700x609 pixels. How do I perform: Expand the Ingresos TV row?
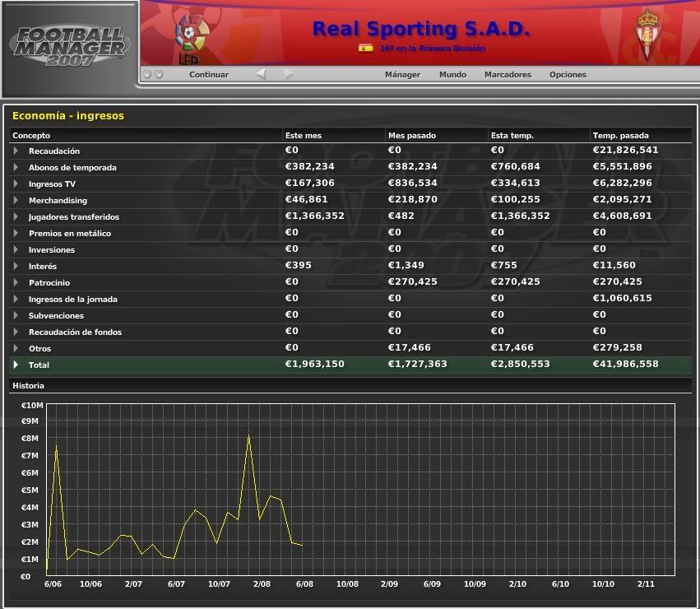point(16,184)
